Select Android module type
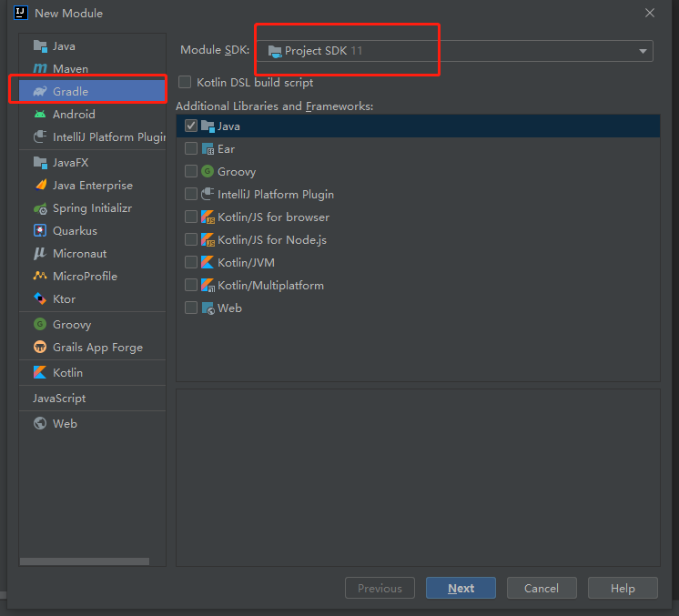This screenshot has height=616, width=679. (92, 115)
